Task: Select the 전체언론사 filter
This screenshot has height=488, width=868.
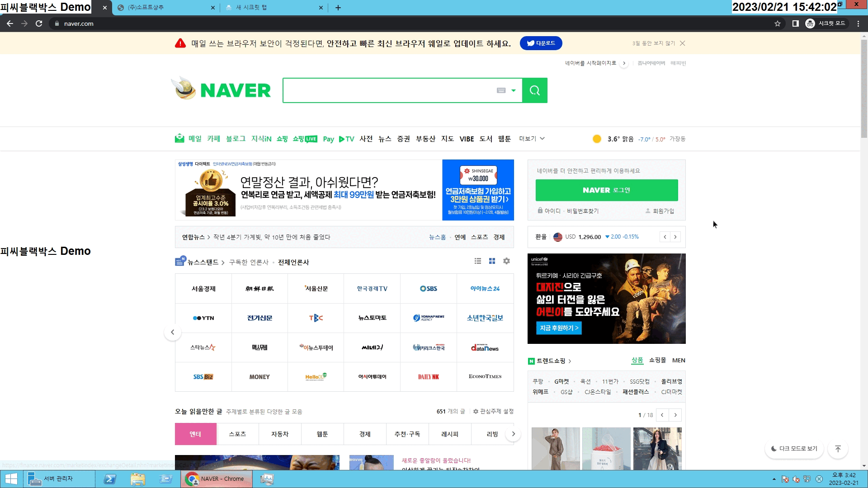Action: (x=293, y=262)
